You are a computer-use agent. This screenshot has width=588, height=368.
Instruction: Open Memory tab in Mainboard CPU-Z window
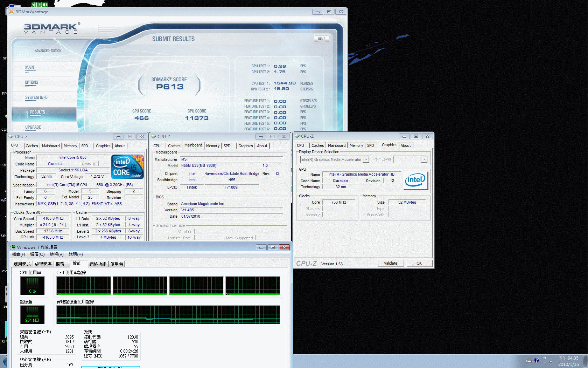213,146
